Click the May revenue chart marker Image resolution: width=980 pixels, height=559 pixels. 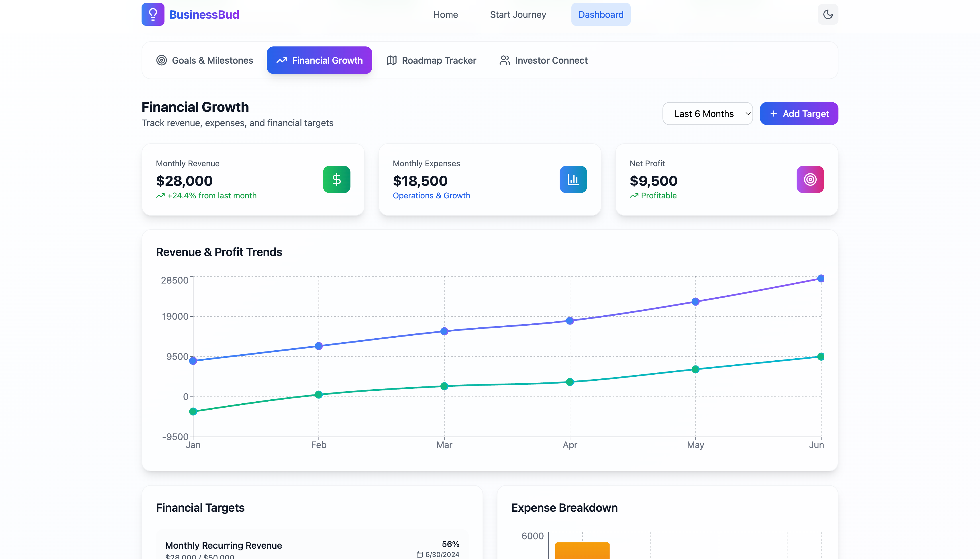[x=695, y=301]
